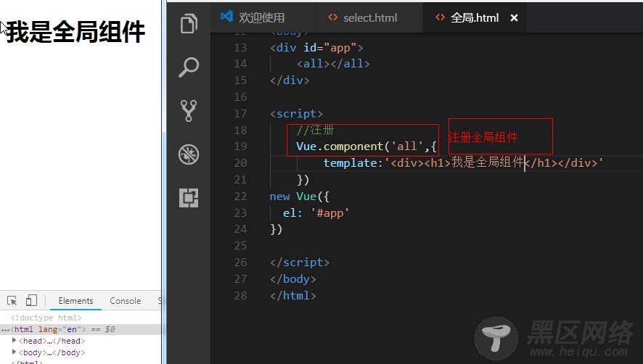This screenshot has width=643, height=364.
Task: Click line number 22 in the gutter
Action: coord(240,197)
